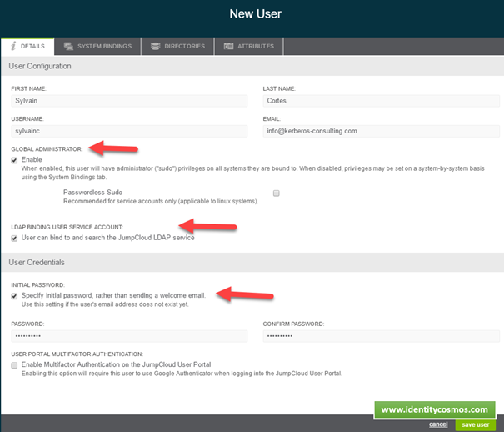Enable Multifactor Authentication checkbox
Screen dimensions: 504x432
[x=14, y=365]
